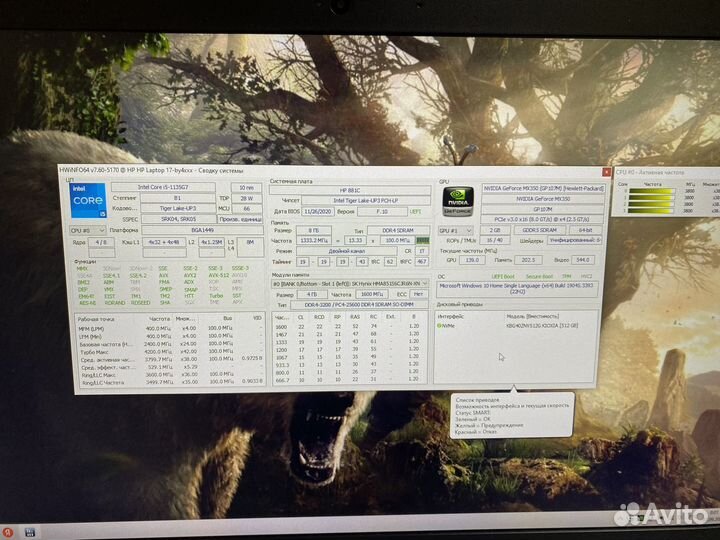Close the HWiNFO64 summary window
This screenshot has width=720, height=540.
point(606,172)
